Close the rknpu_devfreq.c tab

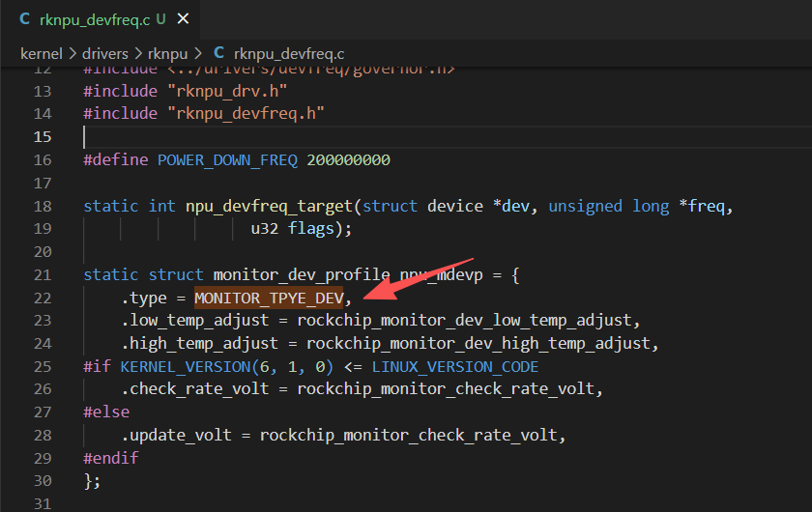(x=183, y=19)
